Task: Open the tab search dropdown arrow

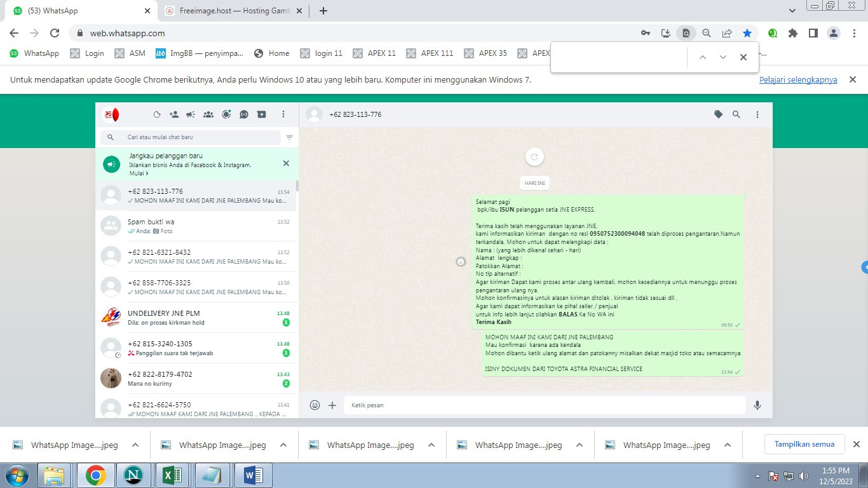Action: point(792,11)
